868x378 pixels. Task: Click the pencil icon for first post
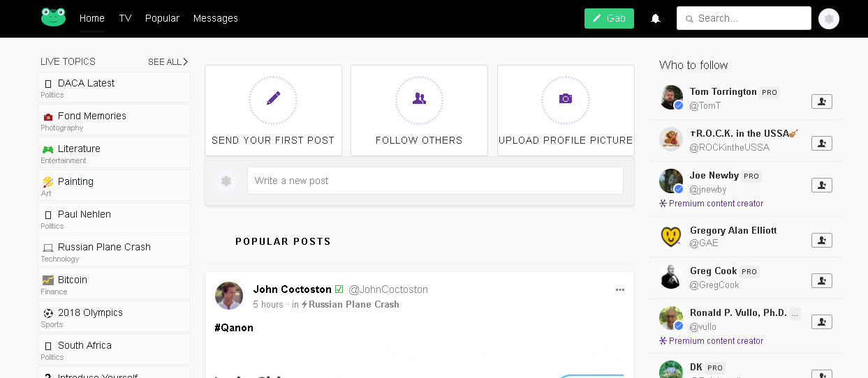click(273, 98)
